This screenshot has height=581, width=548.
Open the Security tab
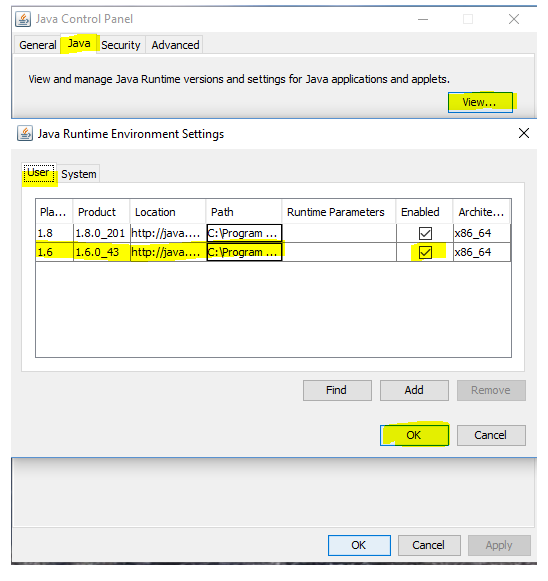(x=121, y=45)
